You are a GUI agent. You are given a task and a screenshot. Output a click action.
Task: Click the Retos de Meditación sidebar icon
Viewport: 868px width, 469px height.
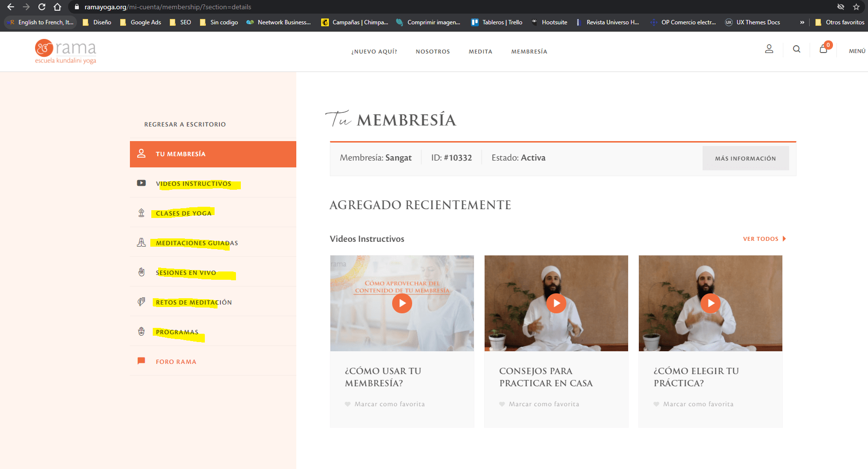point(142,302)
